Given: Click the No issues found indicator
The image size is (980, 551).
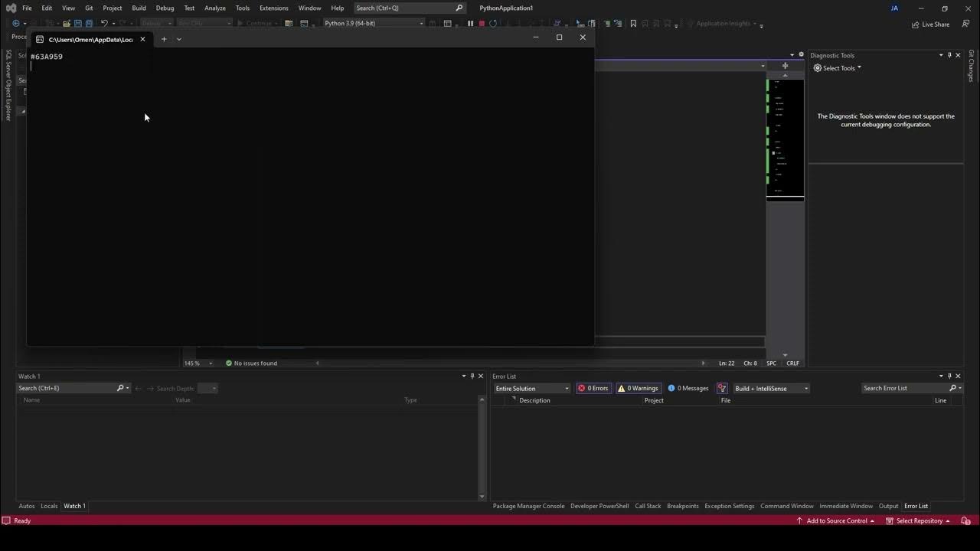Looking at the screenshot, I should tap(252, 363).
